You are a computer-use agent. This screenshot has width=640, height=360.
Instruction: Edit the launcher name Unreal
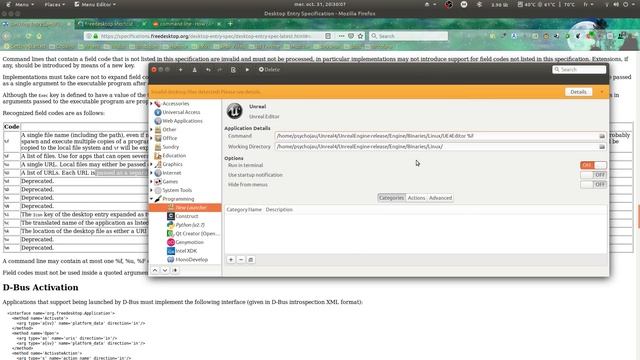pos(258,107)
